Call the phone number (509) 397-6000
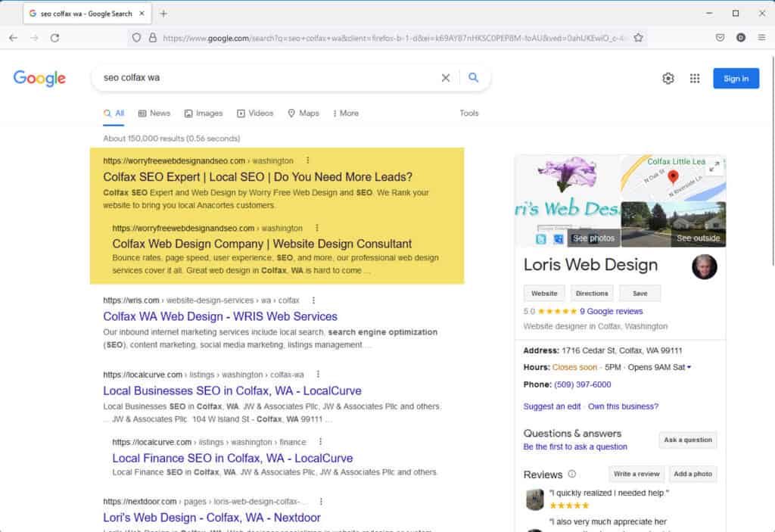 [x=582, y=384]
